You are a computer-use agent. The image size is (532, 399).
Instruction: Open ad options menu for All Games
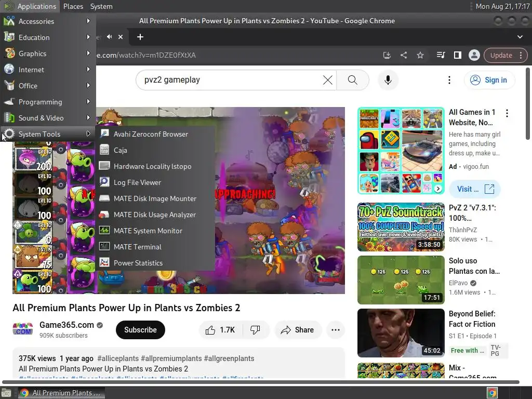(507, 113)
